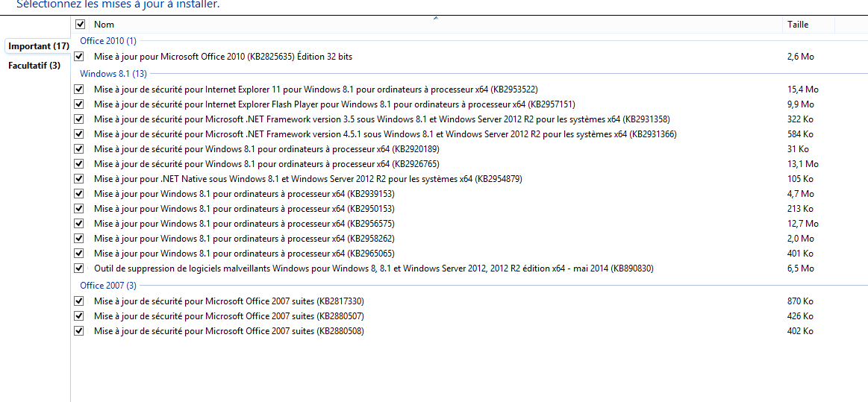The height and width of the screenshot is (402, 868).
Task: Select the Internet Explorer 11 KB2953522 row text
Action: 316,89
